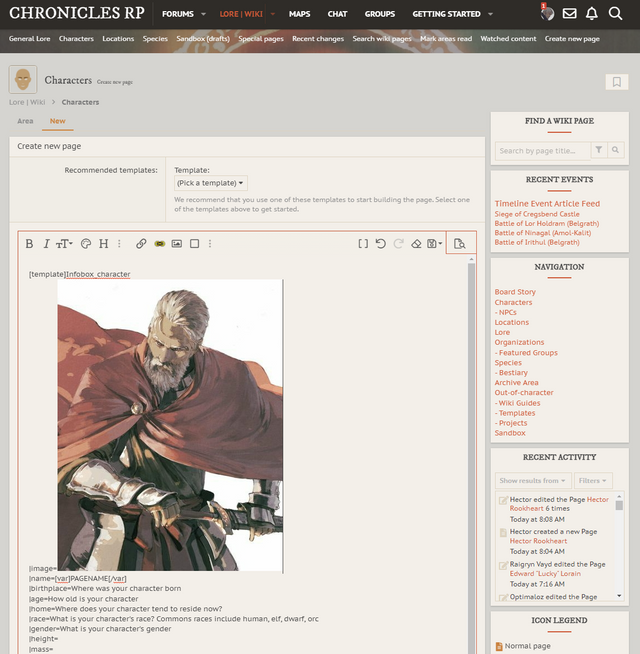The height and width of the screenshot is (654, 640).
Task: Open Featured Groups navigation link
Action: click(x=526, y=352)
